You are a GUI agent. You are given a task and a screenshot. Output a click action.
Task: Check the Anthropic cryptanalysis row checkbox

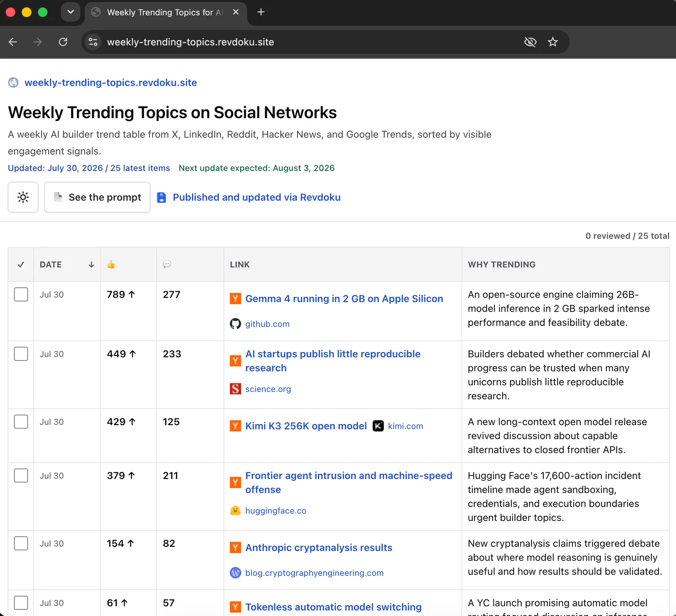pos(21,543)
